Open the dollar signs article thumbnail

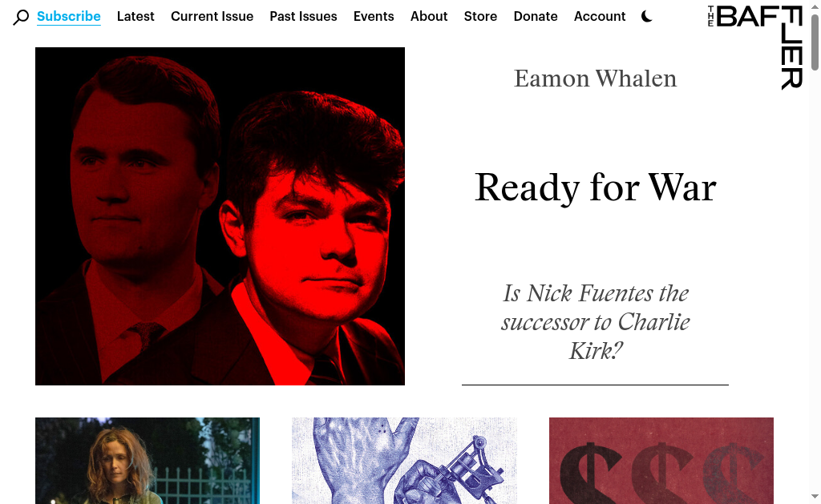pos(661,461)
